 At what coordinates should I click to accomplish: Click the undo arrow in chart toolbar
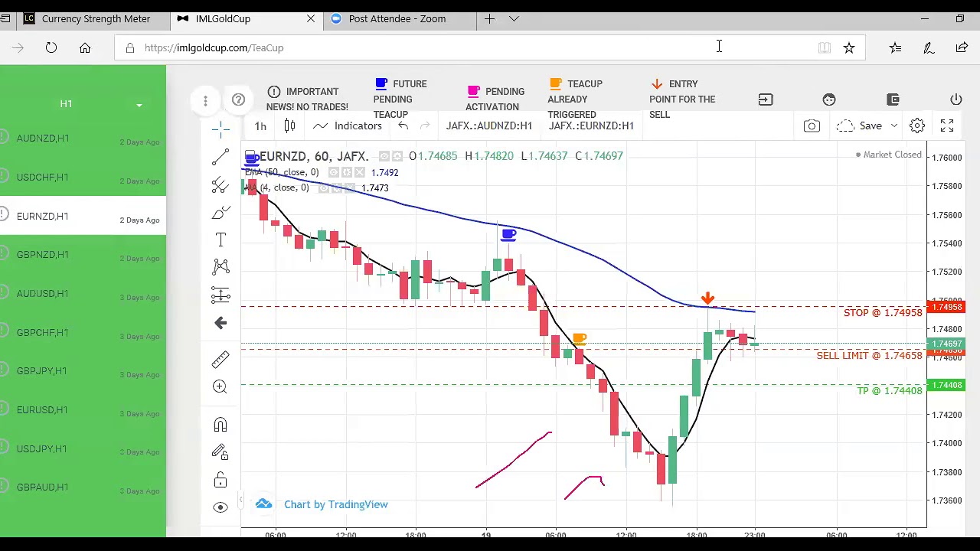point(403,126)
